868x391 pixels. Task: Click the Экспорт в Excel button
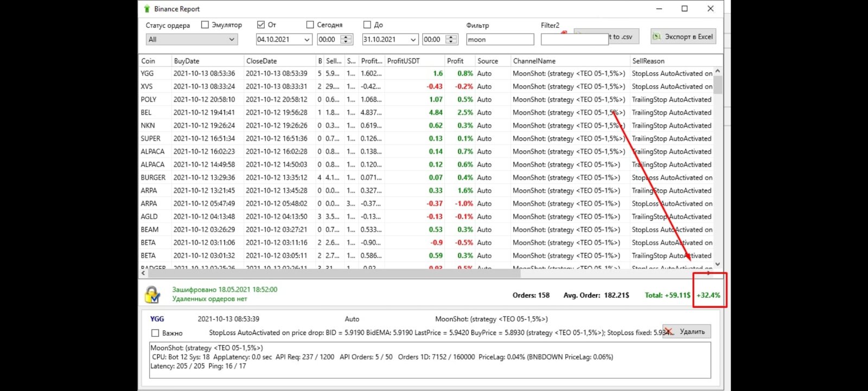684,36
